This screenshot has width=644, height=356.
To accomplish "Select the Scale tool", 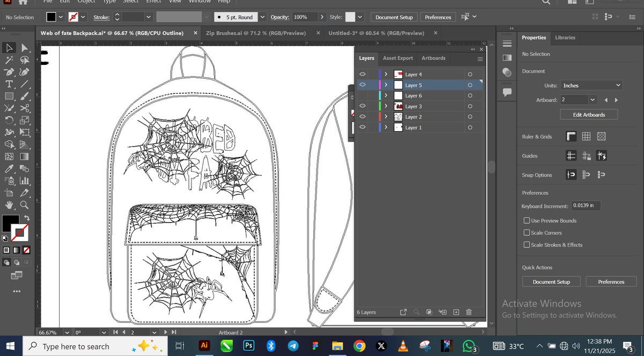I will point(24,121).
